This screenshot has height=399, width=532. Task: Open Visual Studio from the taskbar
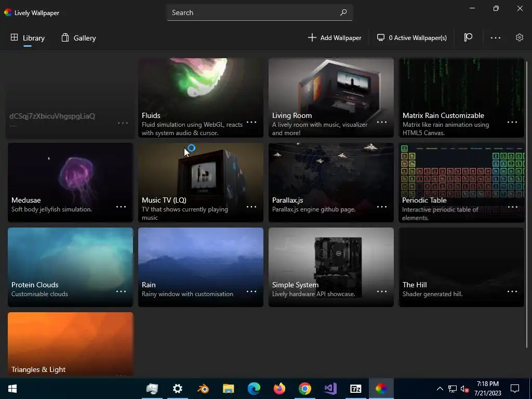tap(330, 389)
